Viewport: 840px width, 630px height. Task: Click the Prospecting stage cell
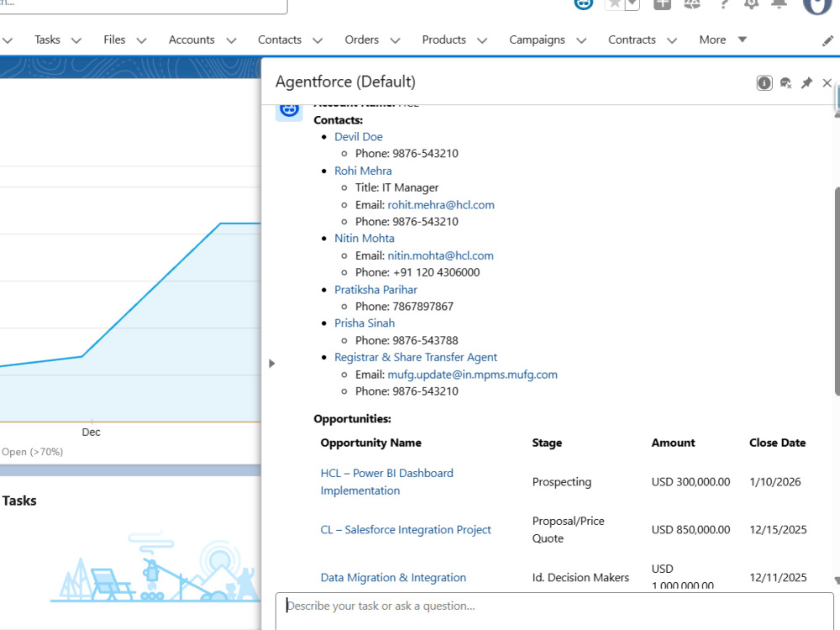click(x=561, y=481)
